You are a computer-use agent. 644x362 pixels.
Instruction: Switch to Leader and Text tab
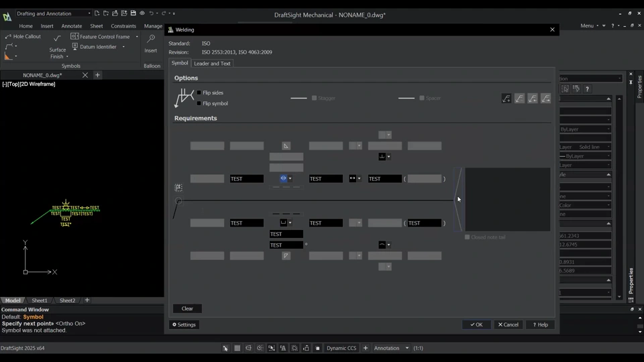pyautogui.click(x=212, y=64)
